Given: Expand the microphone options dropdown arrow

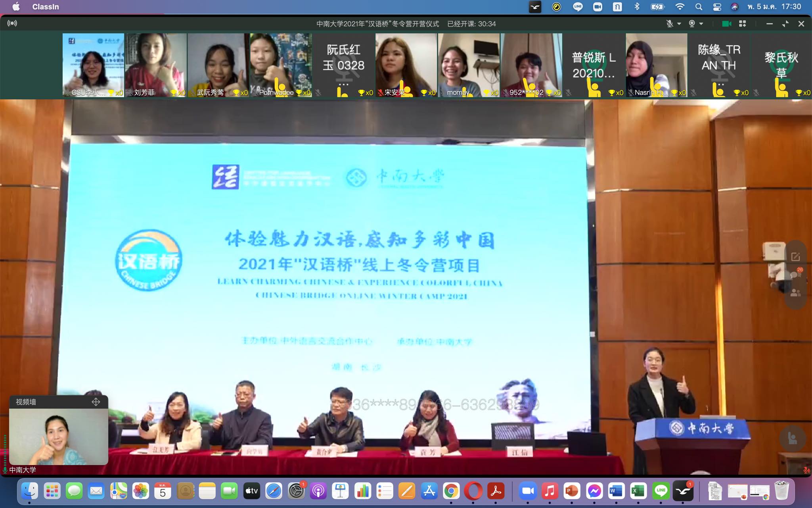Looking at the screenshot, I should pos(679,24).
